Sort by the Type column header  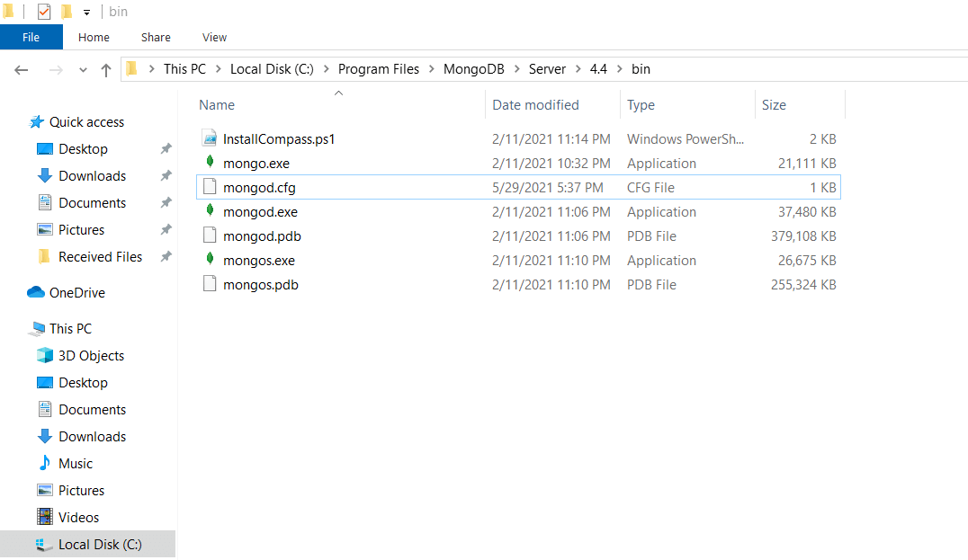pyautogui.click(x=641, y=105)
